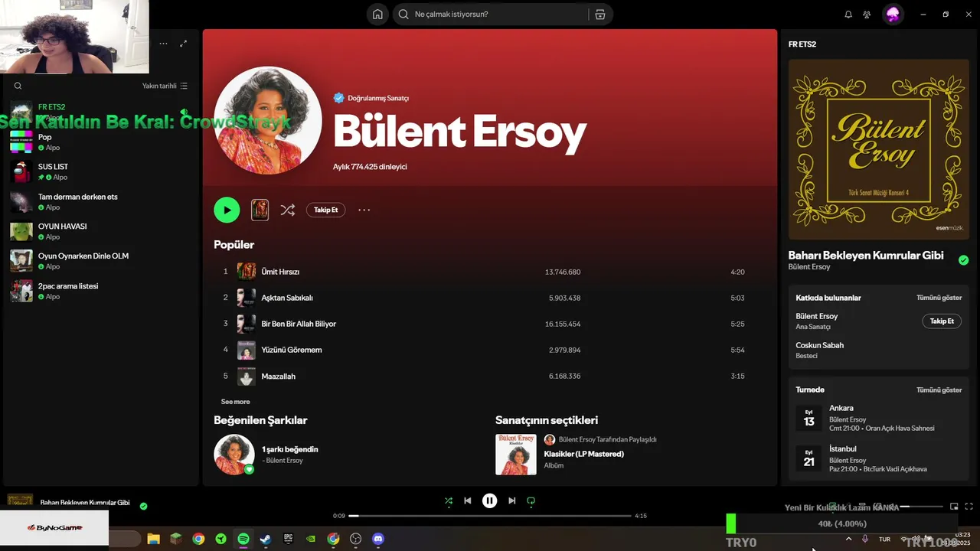Toggle saved check in right panel
980x551 pixels.
[x=963, y=260]
